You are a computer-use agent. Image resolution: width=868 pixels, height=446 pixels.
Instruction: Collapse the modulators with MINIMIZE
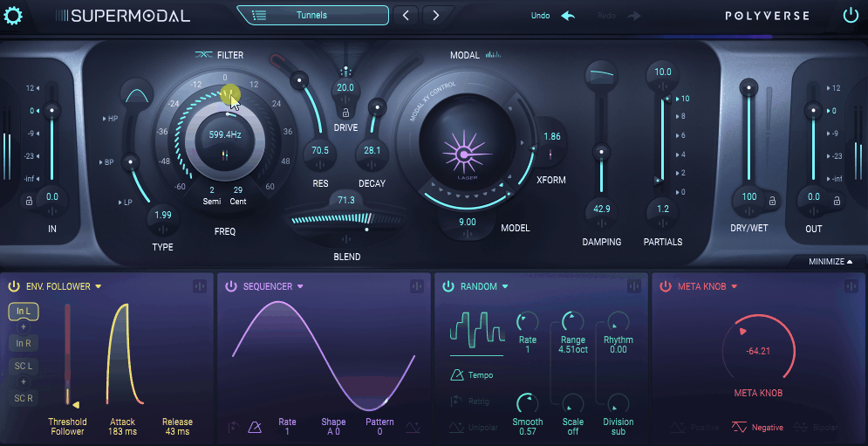(830, 262)
